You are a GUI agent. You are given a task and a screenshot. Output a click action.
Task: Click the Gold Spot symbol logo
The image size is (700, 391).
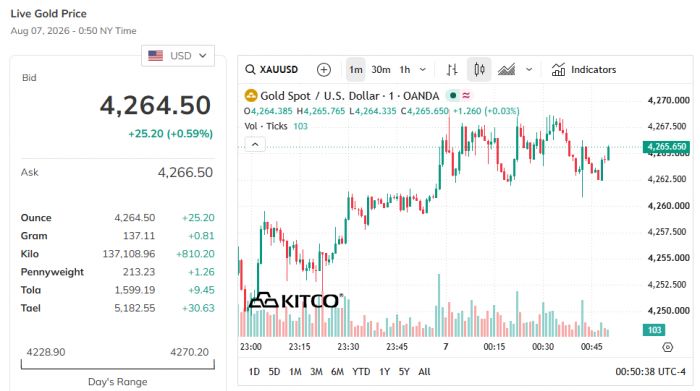(x=251, y=96)
